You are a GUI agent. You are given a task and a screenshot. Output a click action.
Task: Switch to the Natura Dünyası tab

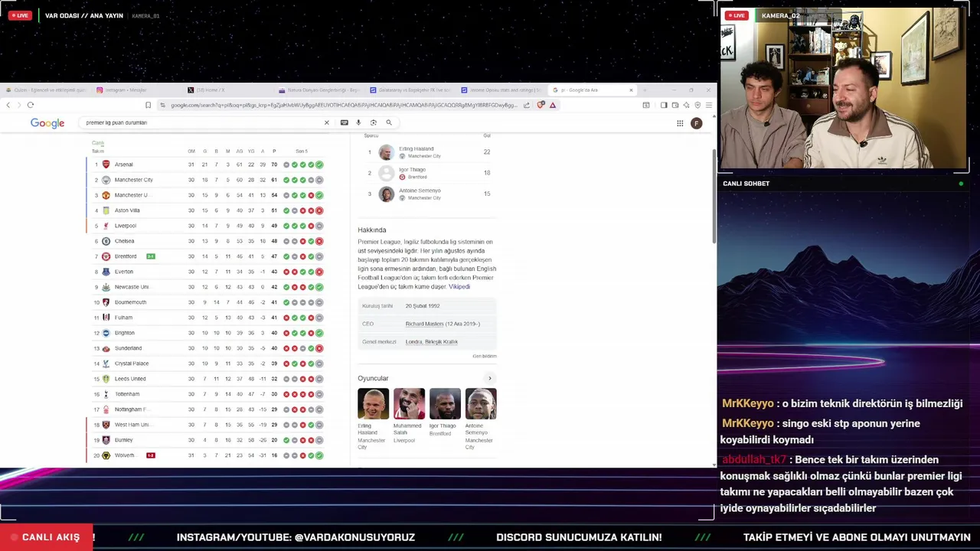coord(320,90)
